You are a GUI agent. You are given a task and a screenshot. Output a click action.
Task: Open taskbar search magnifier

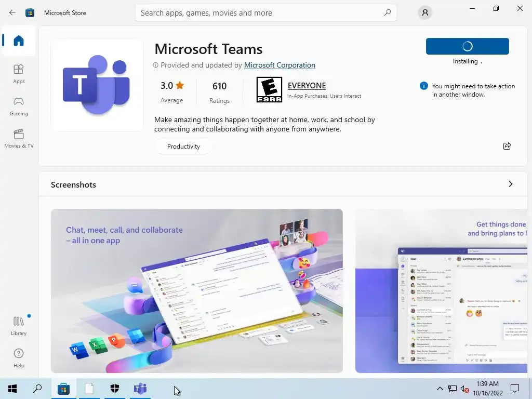(37, 389)
